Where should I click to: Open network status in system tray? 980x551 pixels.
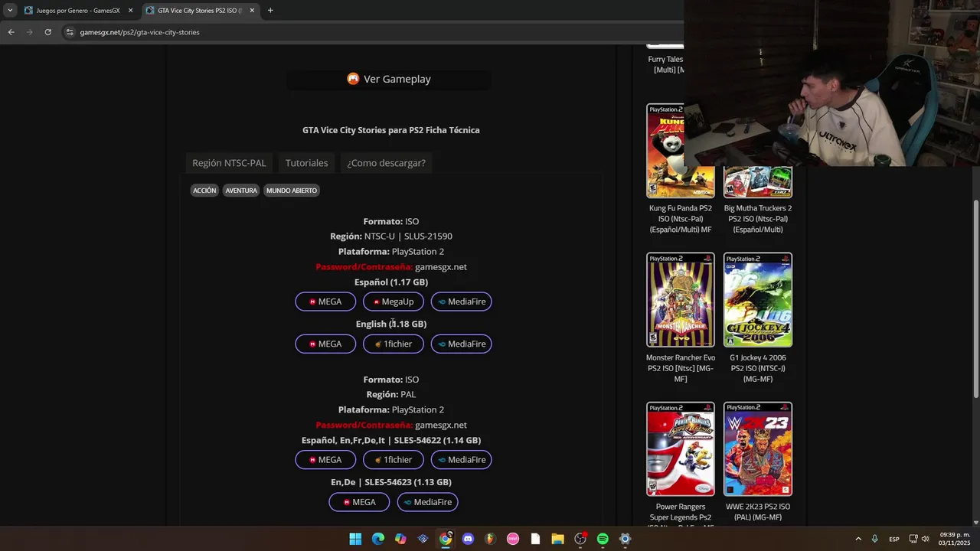tap(914, 539)
